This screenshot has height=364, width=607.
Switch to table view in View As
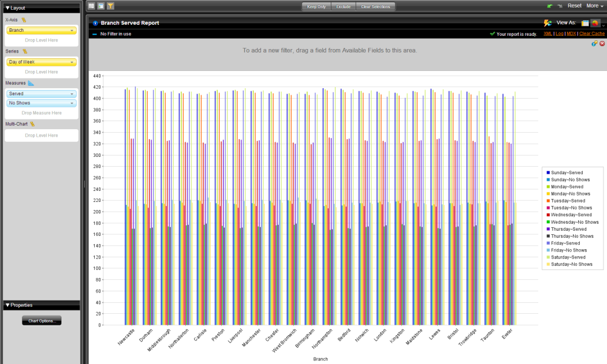point(584,22)
